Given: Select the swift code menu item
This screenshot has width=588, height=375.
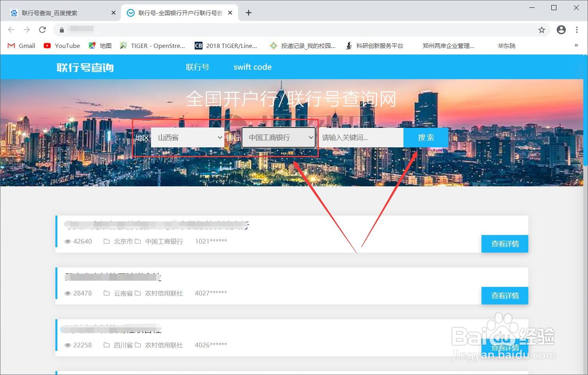Looking at the screenshot, I should [x=252, y=67].
